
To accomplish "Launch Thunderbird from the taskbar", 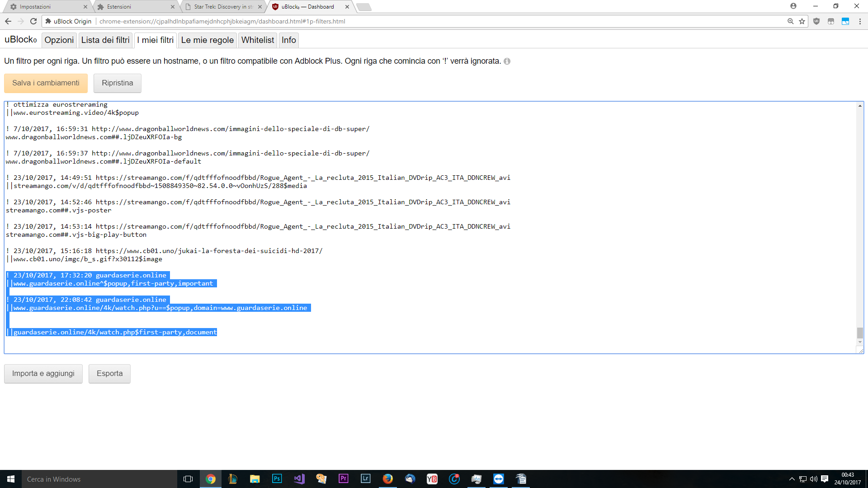I will 410,479.
